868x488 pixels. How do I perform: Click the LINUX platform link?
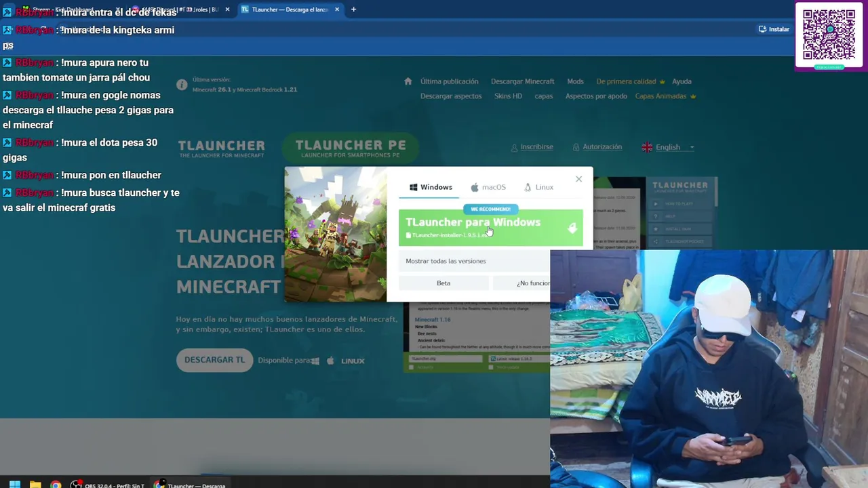pyautogui.click(x=353, y=361)
